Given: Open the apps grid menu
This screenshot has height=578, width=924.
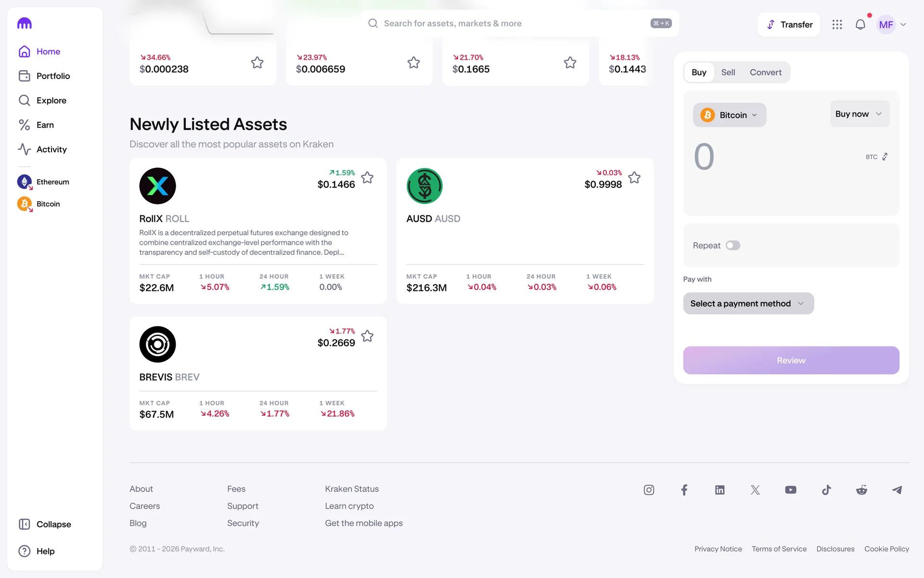Looking at the screenshot, I should click(837, 25).
